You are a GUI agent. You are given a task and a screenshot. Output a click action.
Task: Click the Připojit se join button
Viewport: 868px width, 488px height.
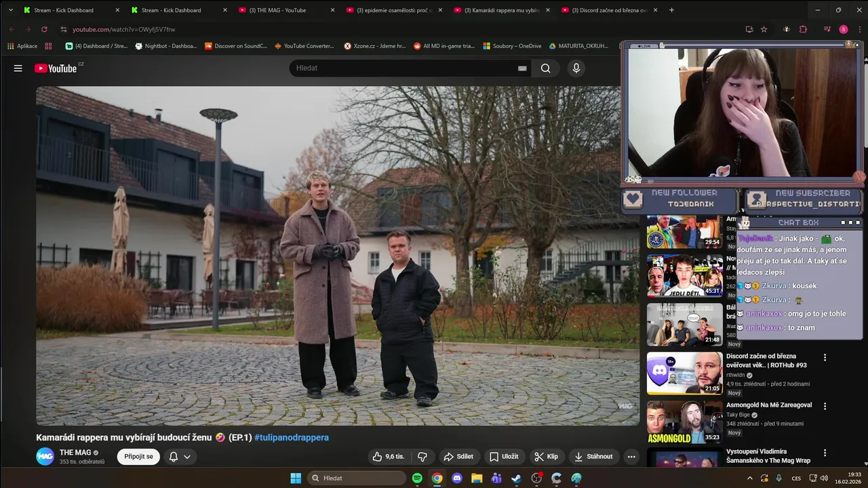[138, 457]
